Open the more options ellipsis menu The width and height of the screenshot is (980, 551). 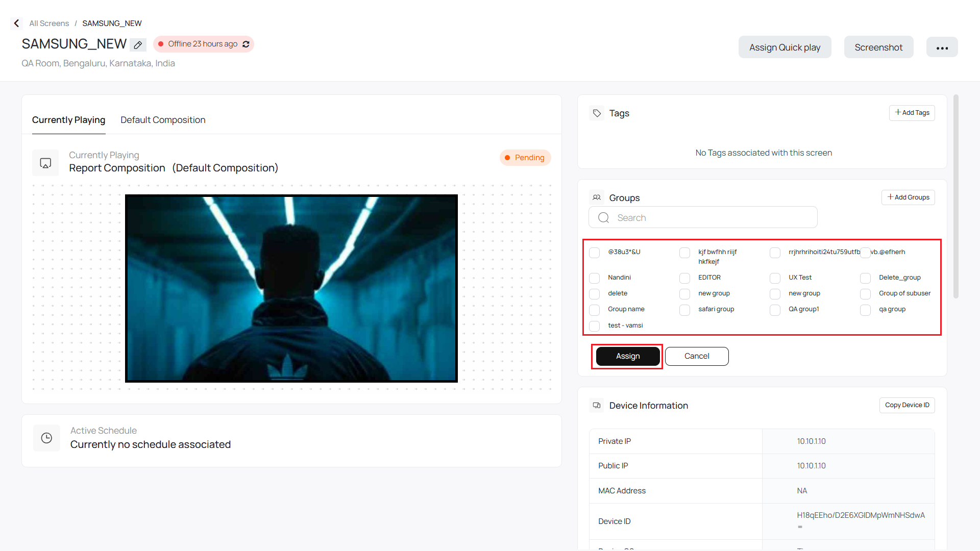(x=942, y=47)
